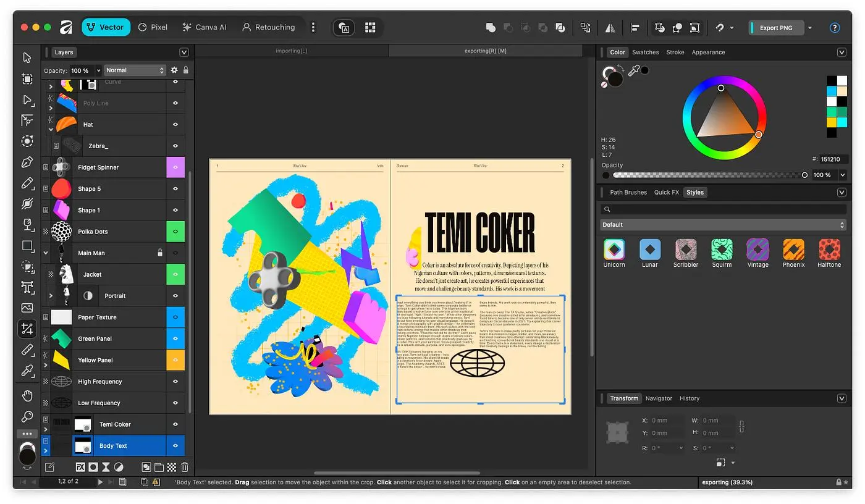The width and height of the screenshot is (865, 504).
Task: Pick the yellow swatch in Color panel
Action: (x=831, y=122)
